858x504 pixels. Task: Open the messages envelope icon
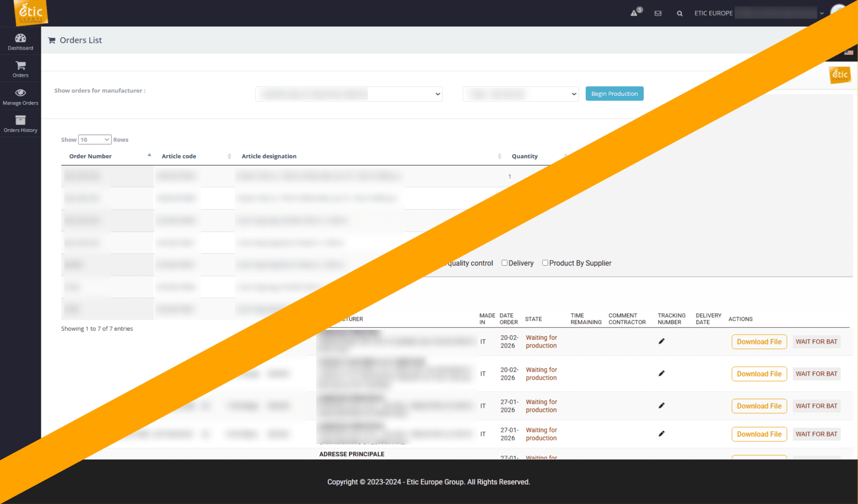click(658, 13)
